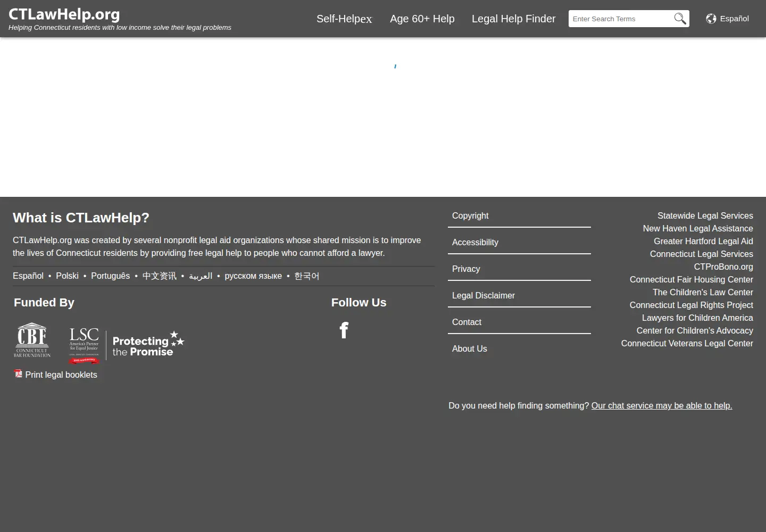Screen dimensions: 766x532
Task: Choose Português language link
Action: coord(110,276)
